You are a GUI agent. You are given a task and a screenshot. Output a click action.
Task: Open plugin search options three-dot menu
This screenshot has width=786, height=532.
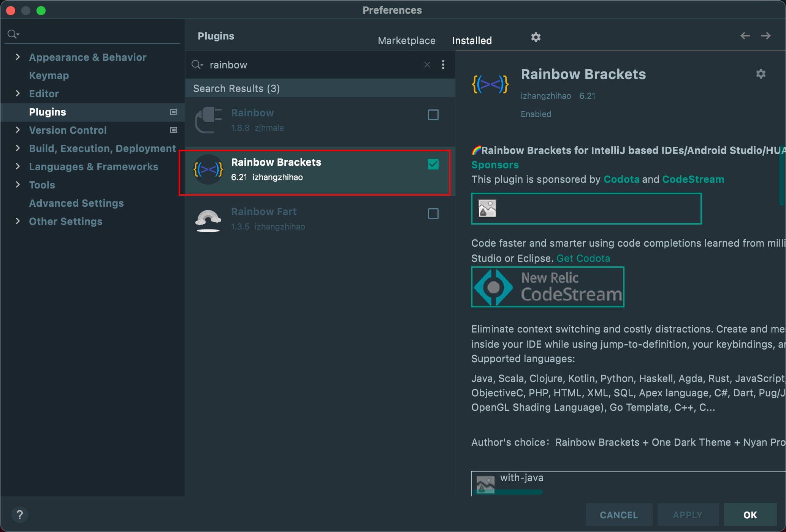pos(443,65)
